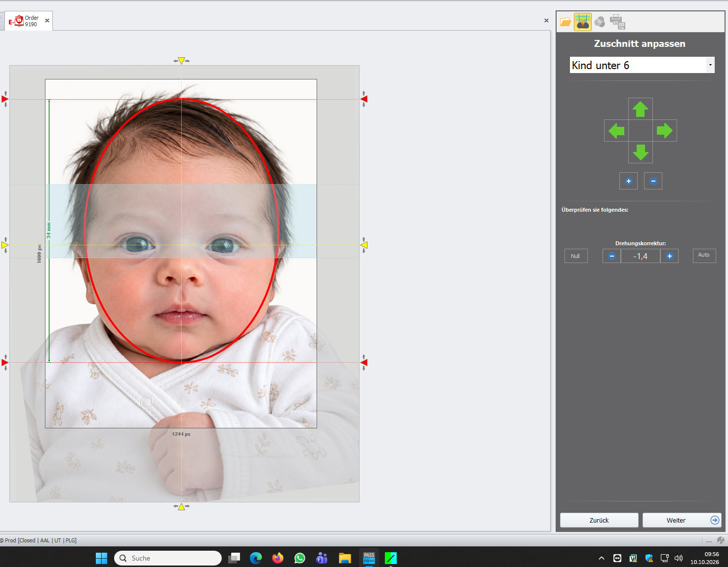
Task: Open the status bar ellipsis menu
Action: 709,541
